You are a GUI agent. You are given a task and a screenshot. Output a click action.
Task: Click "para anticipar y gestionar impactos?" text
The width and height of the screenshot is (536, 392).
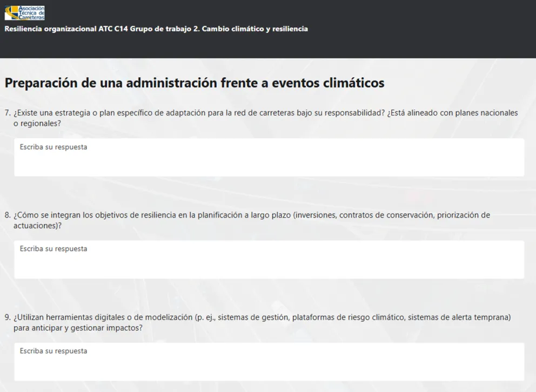click(x=78, y=327)
